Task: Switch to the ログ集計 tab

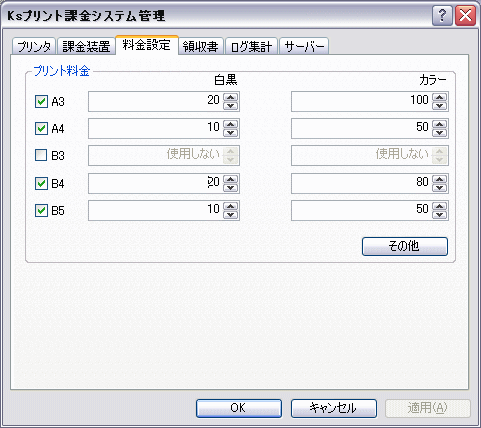Action: [x=251, y=46]
